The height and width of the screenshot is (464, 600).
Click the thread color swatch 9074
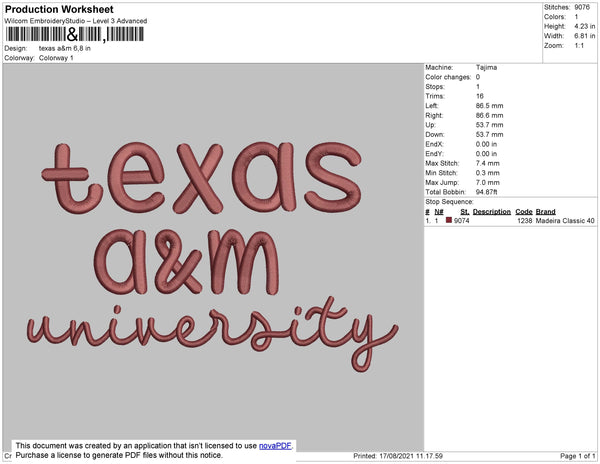point(449,220)
